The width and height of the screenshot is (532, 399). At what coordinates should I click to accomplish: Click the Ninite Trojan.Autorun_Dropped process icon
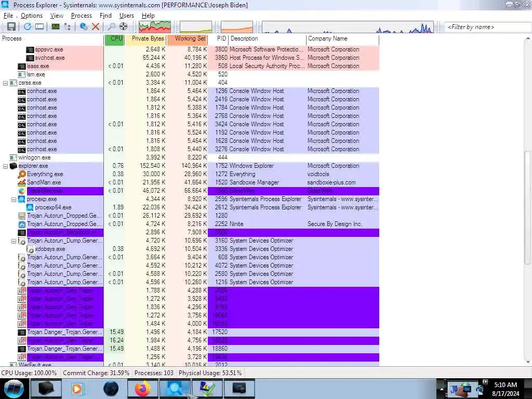[x=22, y=224]
